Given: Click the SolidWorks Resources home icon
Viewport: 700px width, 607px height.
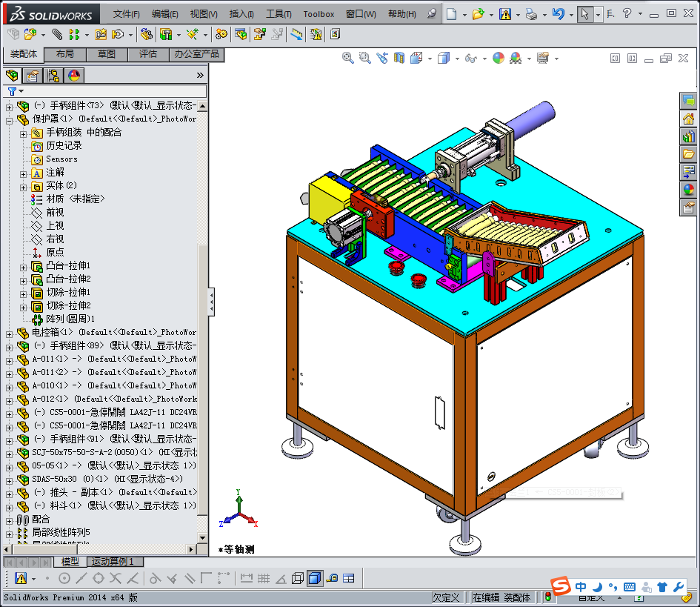Looking at the screenshot, I should coord(688,119).
